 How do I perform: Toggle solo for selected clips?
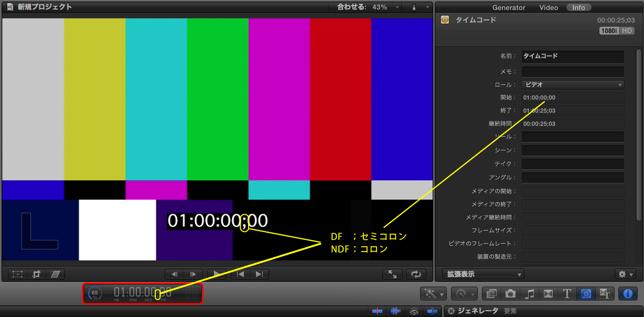[x=414, y=311]
